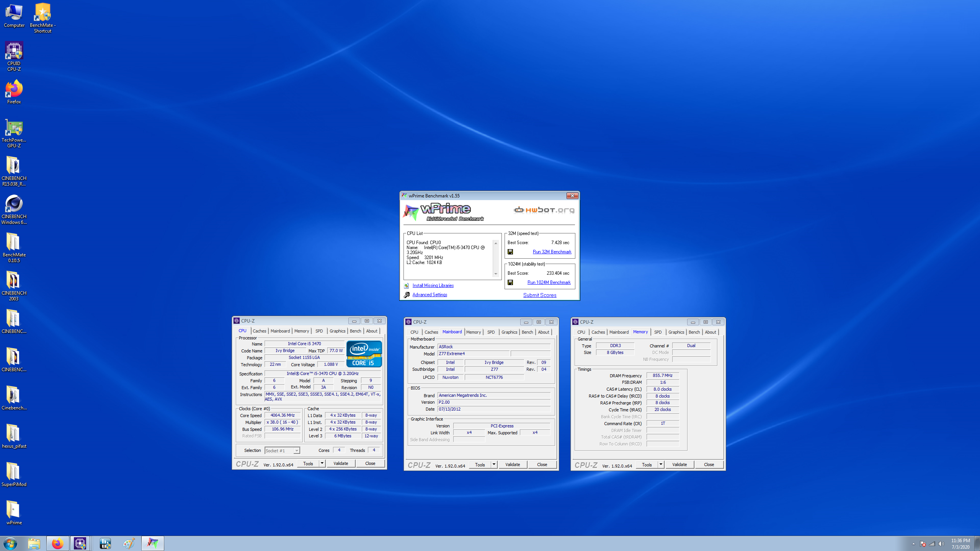This screenshot has height=551, width=980.
Task: Switch to CPU tab in Memory CPU-Z window
Action: (581, 332)
